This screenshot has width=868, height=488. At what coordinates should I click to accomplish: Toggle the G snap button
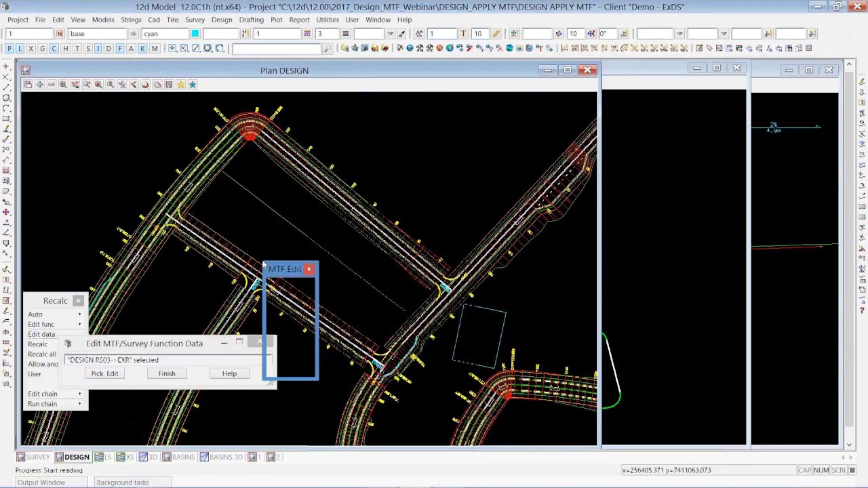pyautogui.click(x=43, y=48)
